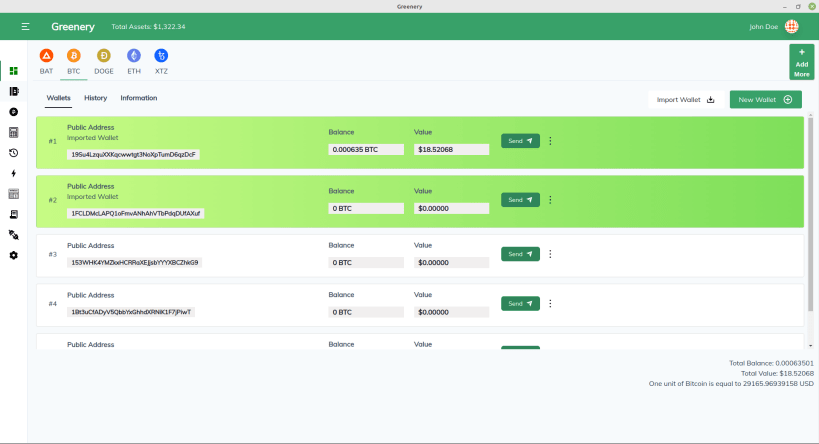This screenshot has height=444, width=819.
Task: Open the wallet icon in sidebar
Action: click(x=14, y=91)
